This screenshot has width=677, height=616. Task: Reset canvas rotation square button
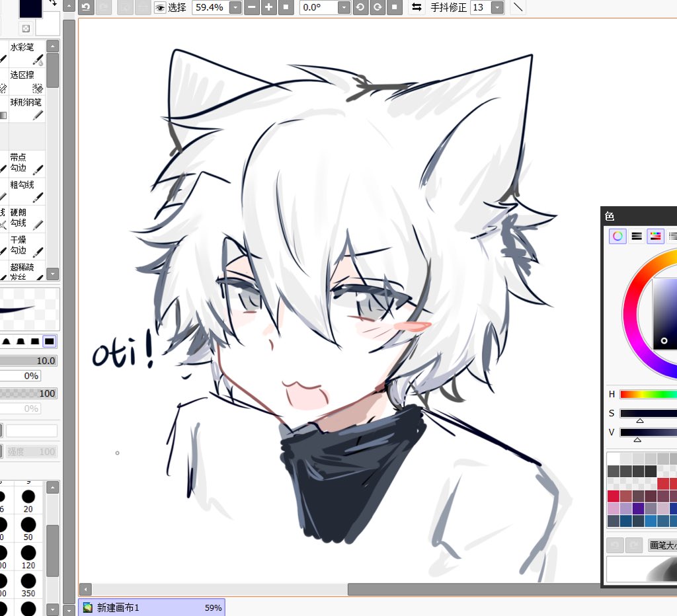coord(394,7)
